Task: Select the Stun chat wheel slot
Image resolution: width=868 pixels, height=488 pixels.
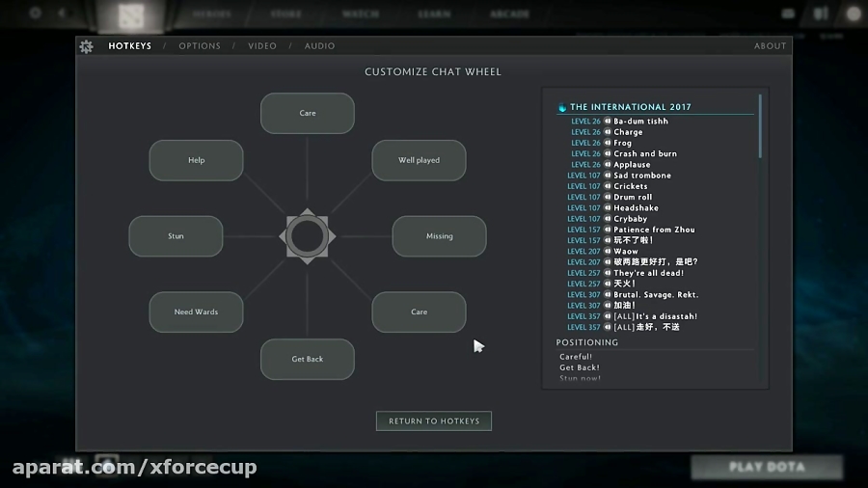Action: (x=176, y=236)
